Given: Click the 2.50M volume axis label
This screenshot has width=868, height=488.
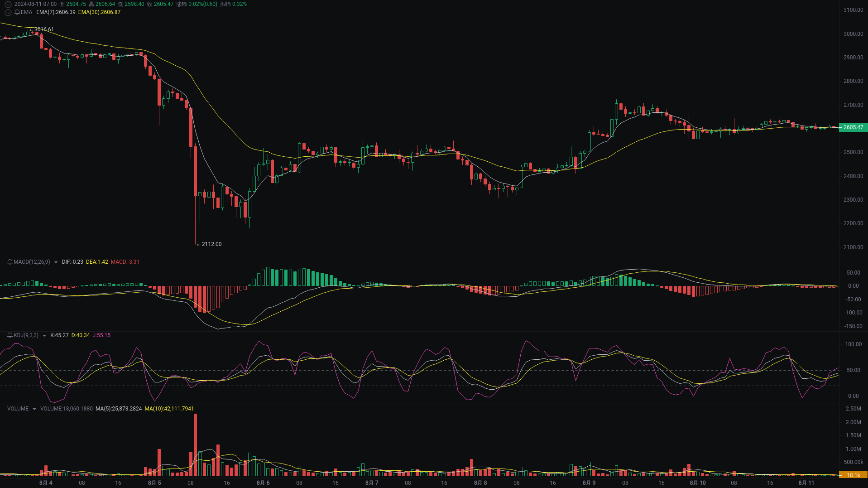Looking at the screenshot, I should coord(853,409).
